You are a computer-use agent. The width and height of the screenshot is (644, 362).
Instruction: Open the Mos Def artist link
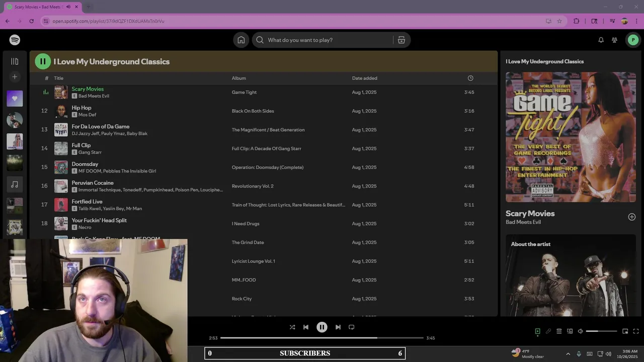pyautogui.click(x=87, y=115)
